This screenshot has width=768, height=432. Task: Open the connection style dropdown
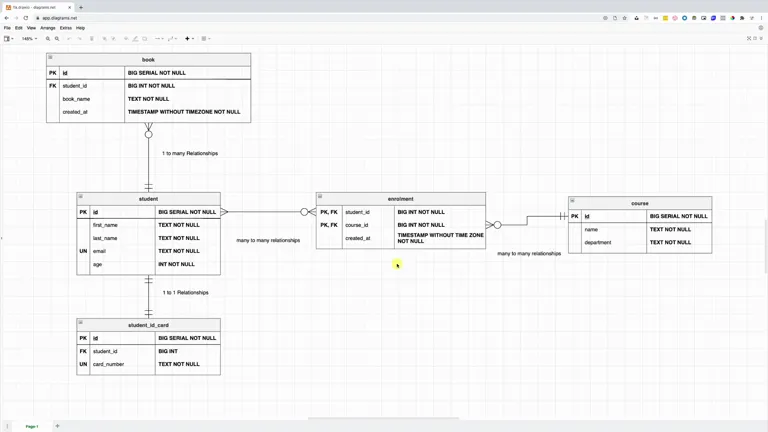click(159, 39)
